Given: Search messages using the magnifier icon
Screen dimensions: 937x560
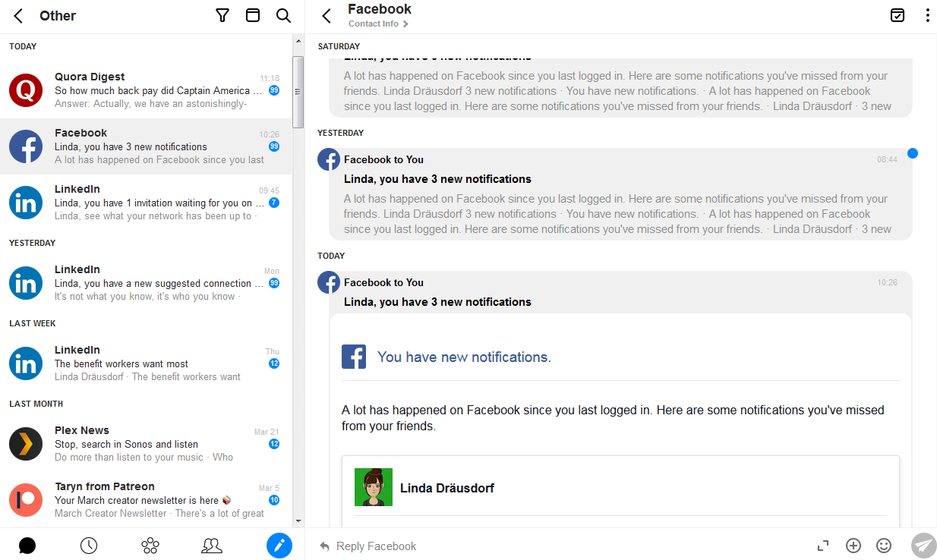Looking at the screenshot, I should [283, 16].
